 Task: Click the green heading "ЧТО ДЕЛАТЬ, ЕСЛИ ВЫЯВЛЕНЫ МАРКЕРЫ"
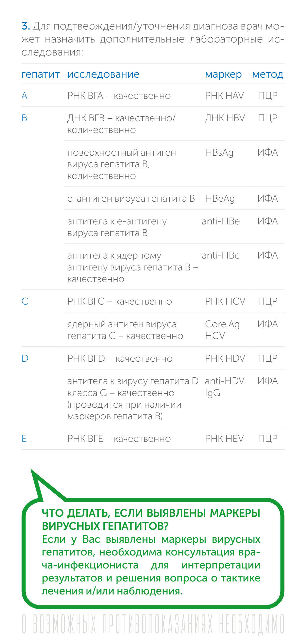[x=151, y=513]
